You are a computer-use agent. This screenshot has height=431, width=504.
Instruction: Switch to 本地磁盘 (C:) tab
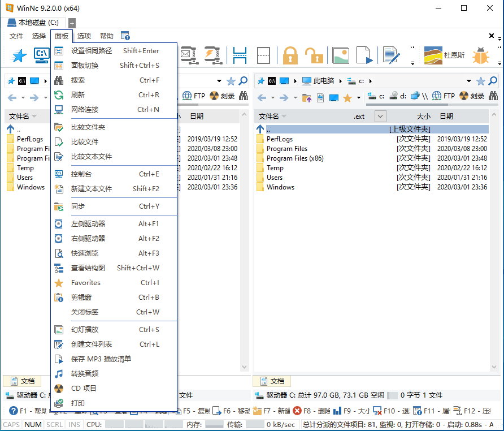coord(33,23)
